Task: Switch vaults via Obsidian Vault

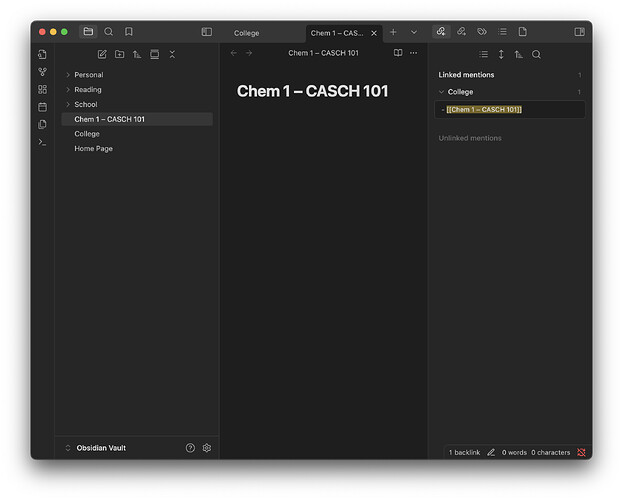Action: tap(96, 448)
